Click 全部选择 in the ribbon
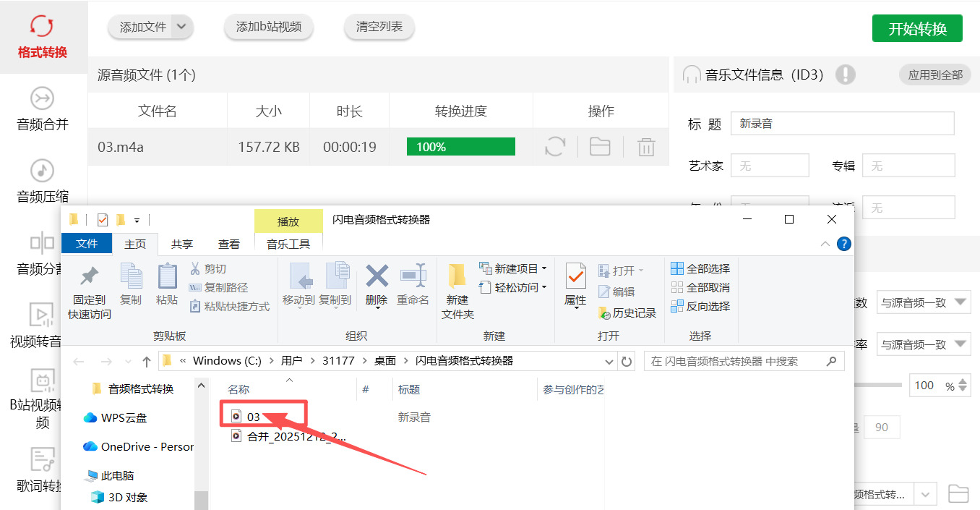The width and height of the screenshot is (980, 510). tap(700, 268)
